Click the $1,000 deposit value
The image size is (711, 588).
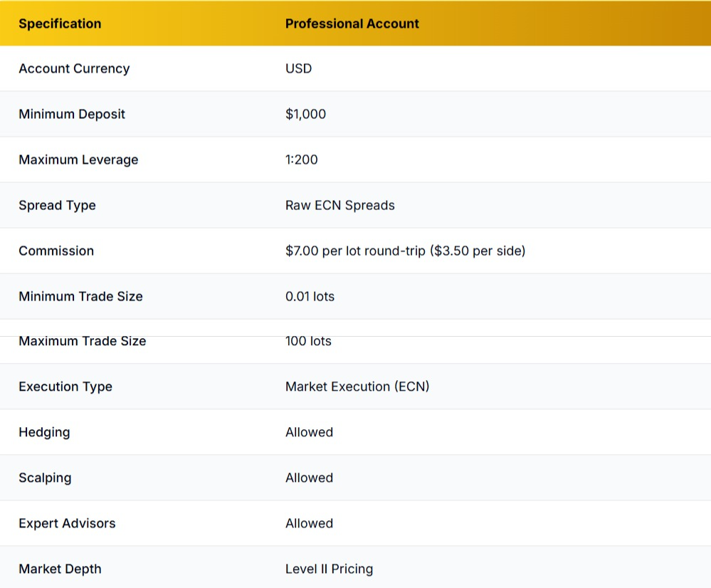[x=305, y=114]
